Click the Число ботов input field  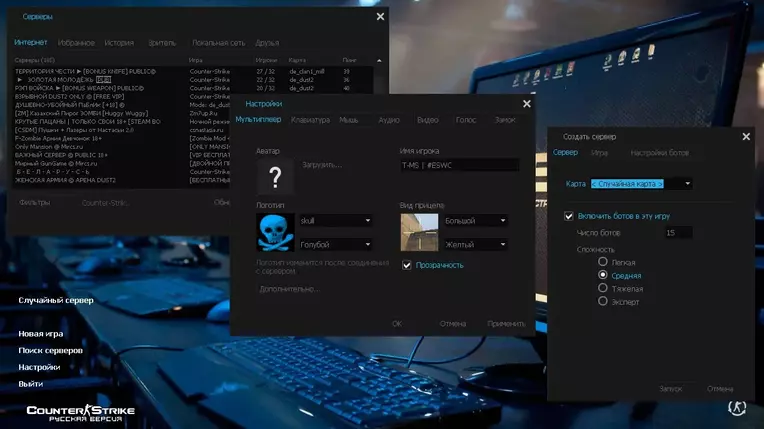(678, 233)
